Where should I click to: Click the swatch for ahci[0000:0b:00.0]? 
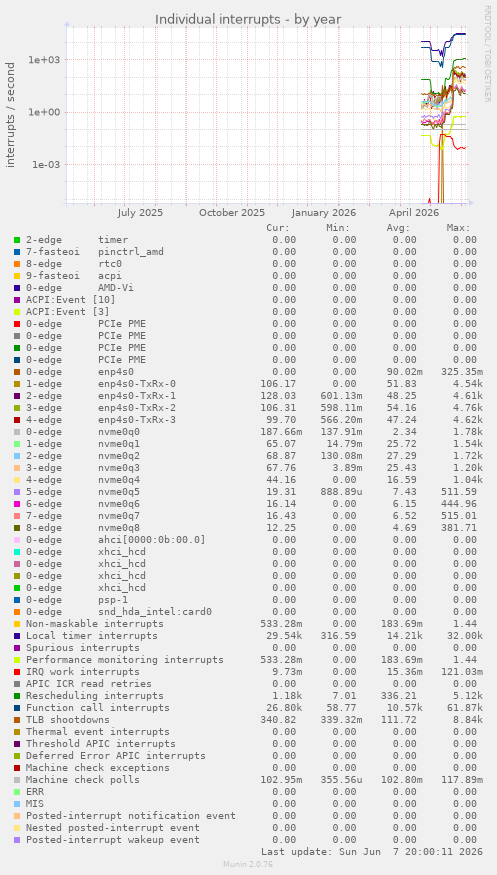[x=17, y=540]
